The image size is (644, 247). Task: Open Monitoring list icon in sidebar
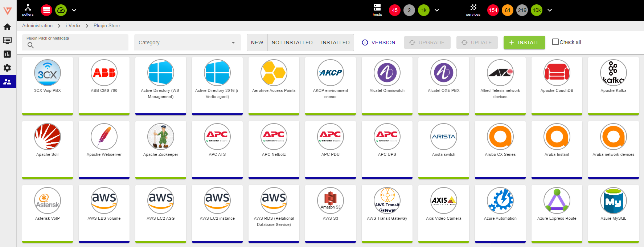[x=7, y=40]
